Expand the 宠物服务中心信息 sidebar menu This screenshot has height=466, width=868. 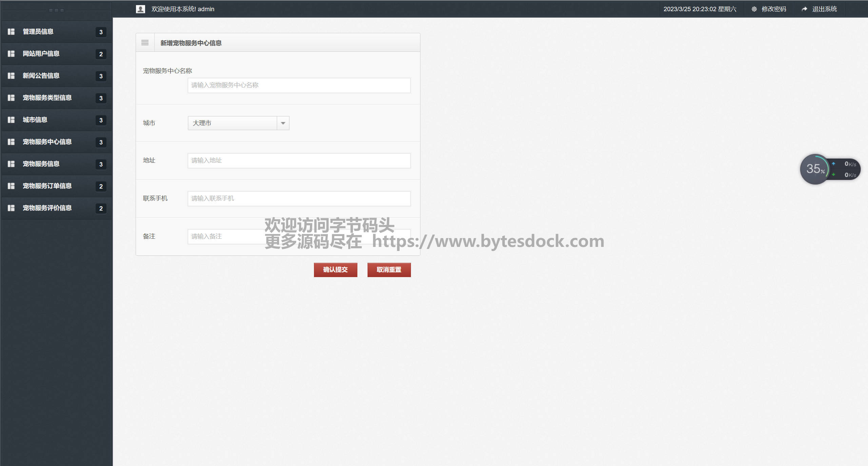pos(47,142)
